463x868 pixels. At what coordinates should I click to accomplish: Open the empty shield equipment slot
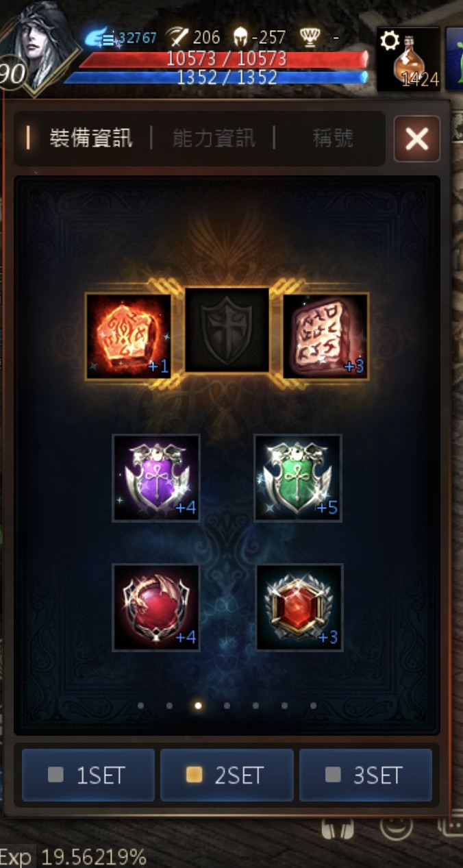(227, 330)
